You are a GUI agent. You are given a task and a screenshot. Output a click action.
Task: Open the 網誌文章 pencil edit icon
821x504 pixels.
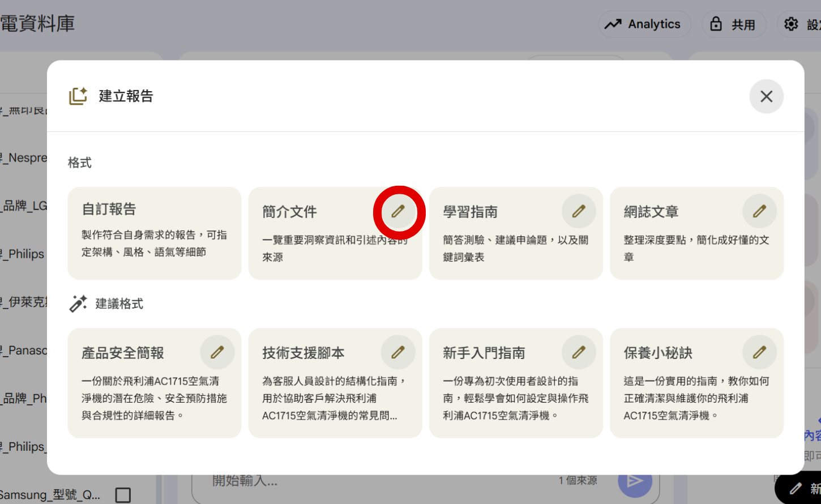tap(759, 210)
